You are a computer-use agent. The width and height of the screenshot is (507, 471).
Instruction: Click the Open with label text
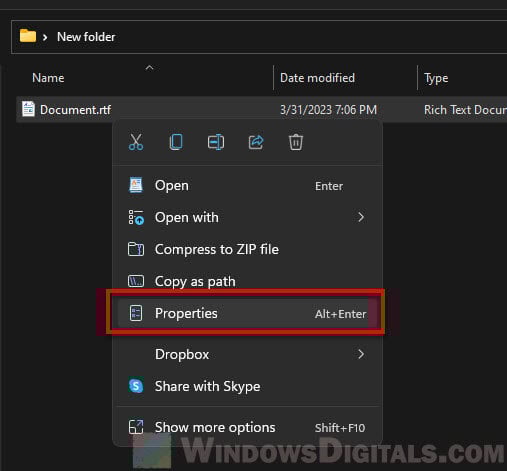click(187, 218)
